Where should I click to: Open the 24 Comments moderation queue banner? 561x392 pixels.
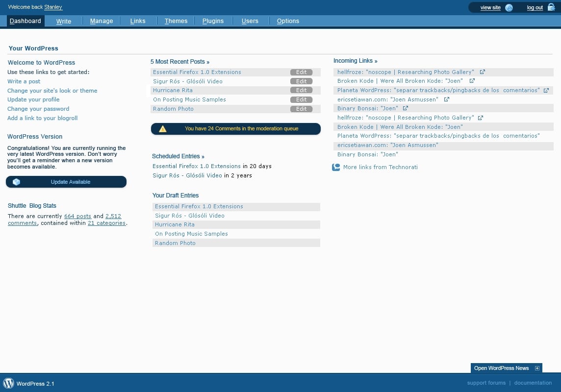(x=236, y=129)
